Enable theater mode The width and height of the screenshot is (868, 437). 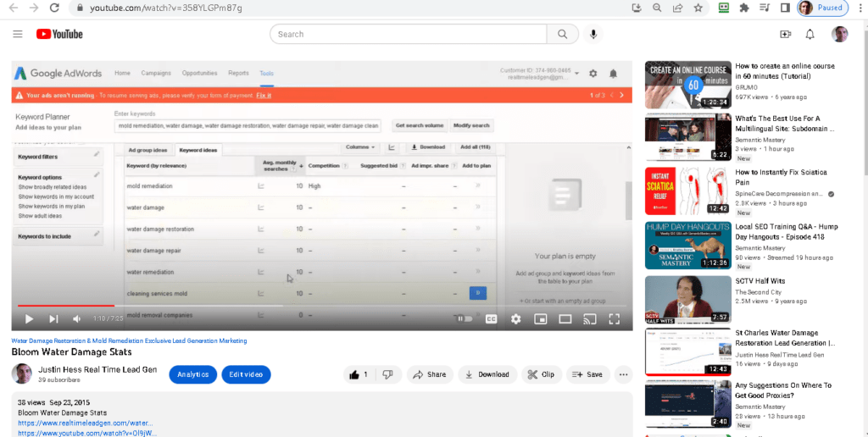(565, 318)
